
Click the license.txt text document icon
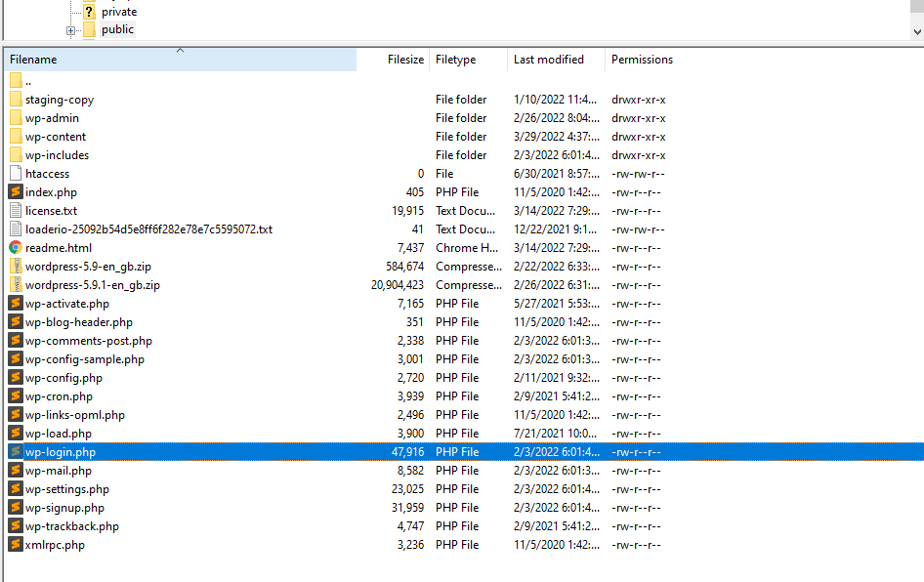[x=18, y=210]
